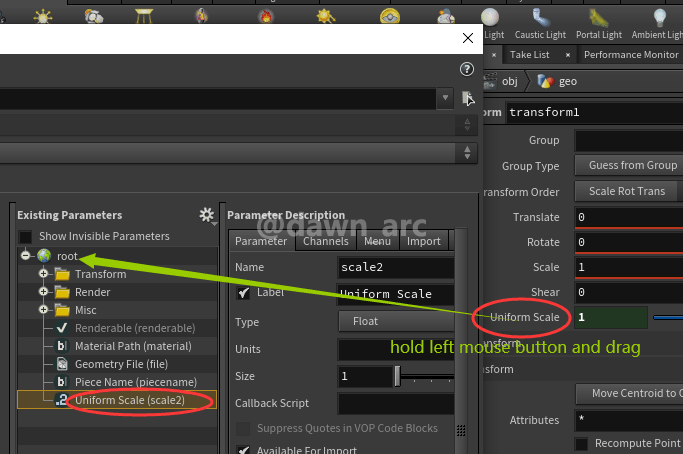The height and width of the screenshot is (454, 683).
Task: Select the Ambient Light shelf tool
Action: 657,24
